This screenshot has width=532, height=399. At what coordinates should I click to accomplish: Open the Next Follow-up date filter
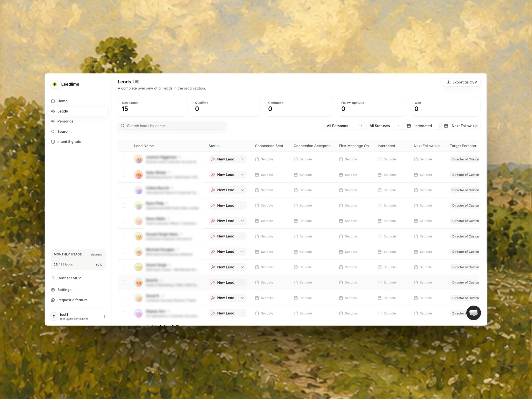[461, 126]
